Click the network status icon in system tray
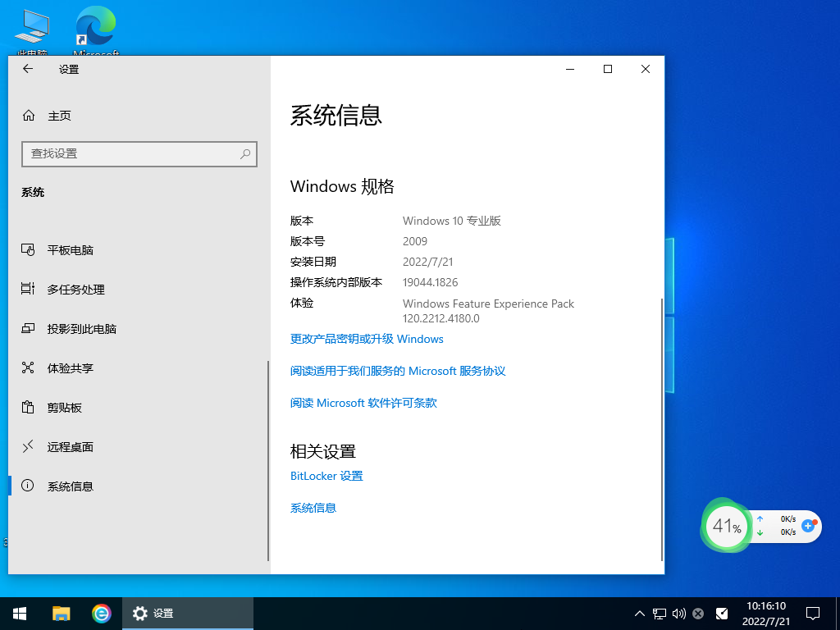The width and height of the screenshot is (840, 630). [x=658, y=613]
